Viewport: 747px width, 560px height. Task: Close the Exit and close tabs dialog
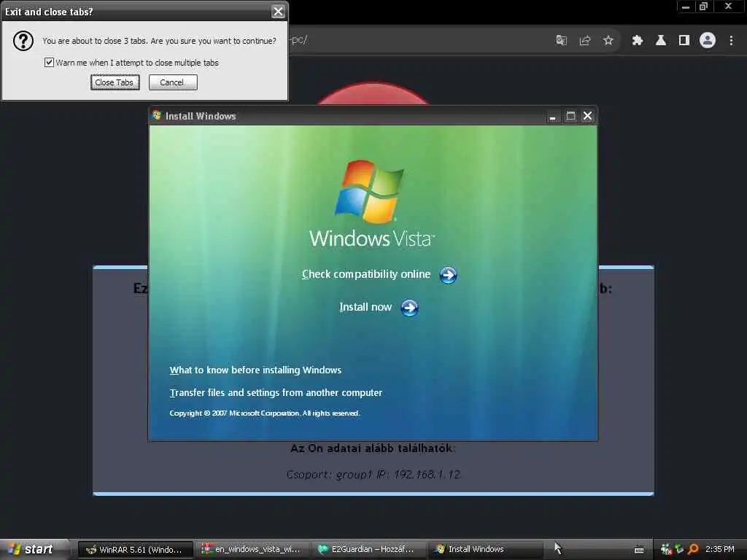278,12
